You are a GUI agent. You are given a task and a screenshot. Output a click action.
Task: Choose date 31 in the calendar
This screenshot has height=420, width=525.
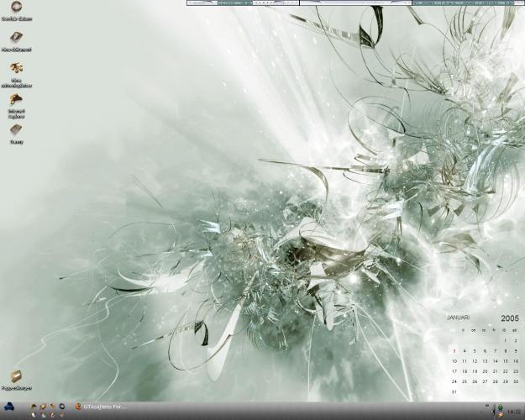(x=454, y=391)
